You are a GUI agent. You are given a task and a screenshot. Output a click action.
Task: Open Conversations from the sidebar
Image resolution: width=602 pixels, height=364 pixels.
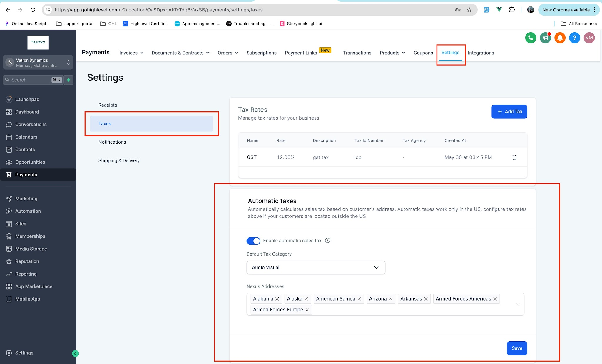[x=27, y=124]
